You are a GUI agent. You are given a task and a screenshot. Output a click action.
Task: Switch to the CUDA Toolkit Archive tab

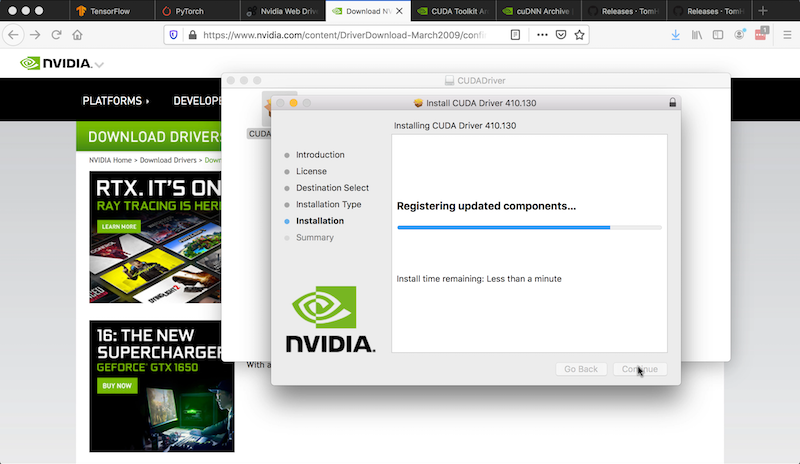(453, 11)
